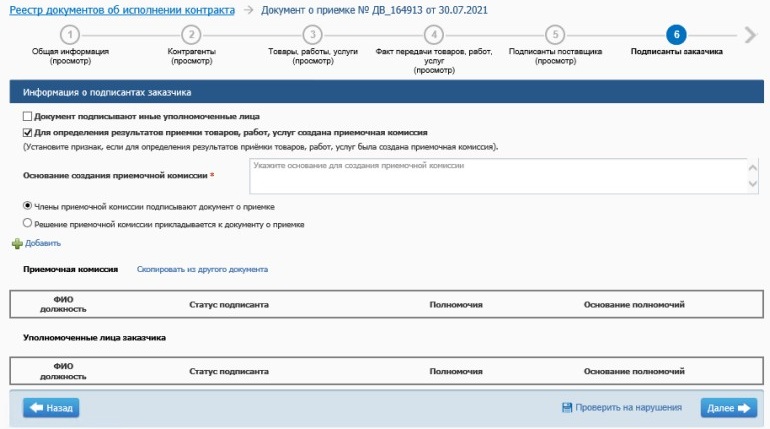Click 'Приемочная комиссия' heading

(71, 269)
